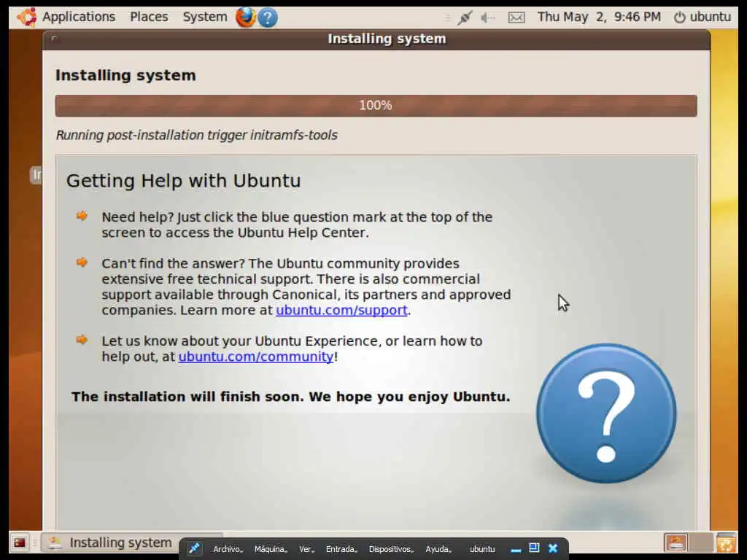
Task: Click the status text 'Running post-installation trigger initramfs-tools'
Action: pos(197,135)
